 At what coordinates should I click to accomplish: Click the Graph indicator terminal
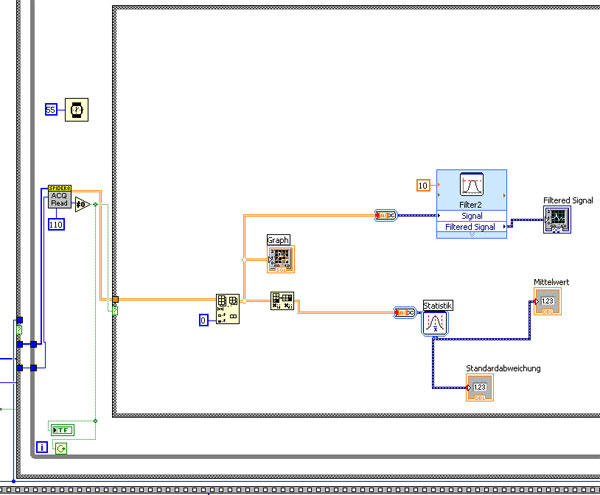tap(281, 259)
